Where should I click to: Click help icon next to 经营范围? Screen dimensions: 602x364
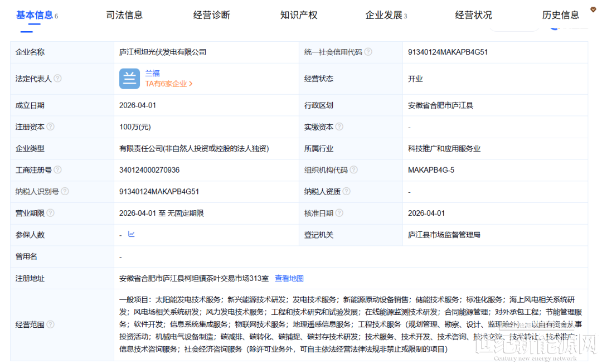[x=50, y=324]
